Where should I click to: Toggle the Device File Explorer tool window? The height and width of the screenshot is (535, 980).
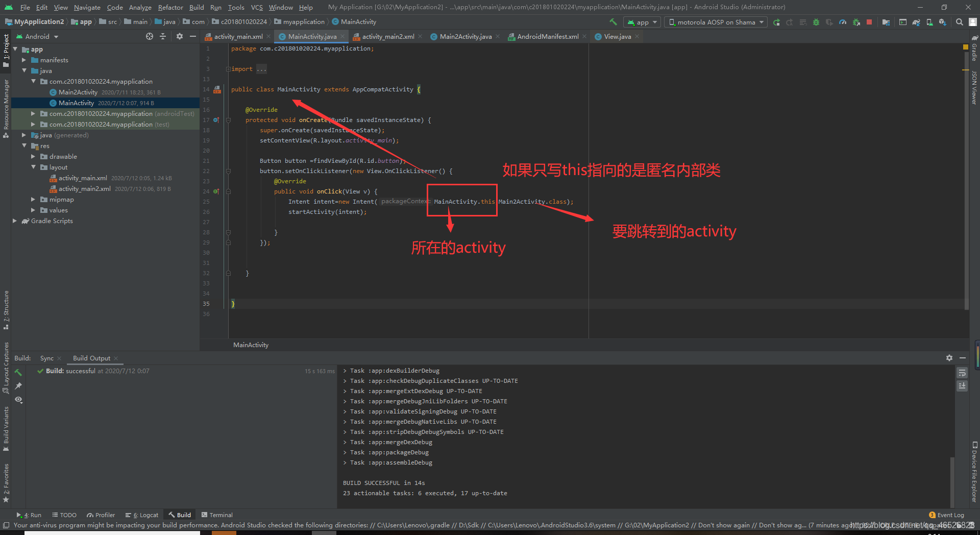pos(974,472)
